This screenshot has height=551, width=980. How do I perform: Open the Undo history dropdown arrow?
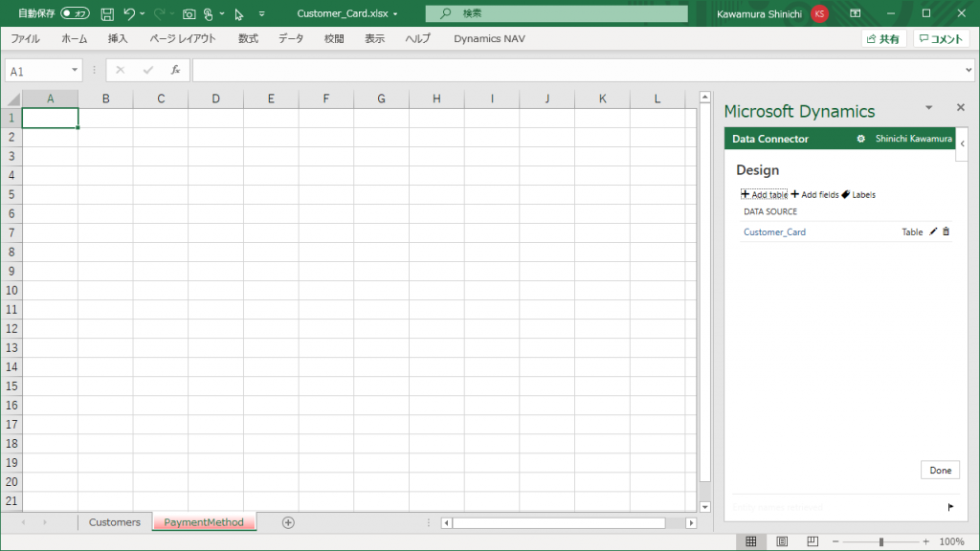click(143, 13)
